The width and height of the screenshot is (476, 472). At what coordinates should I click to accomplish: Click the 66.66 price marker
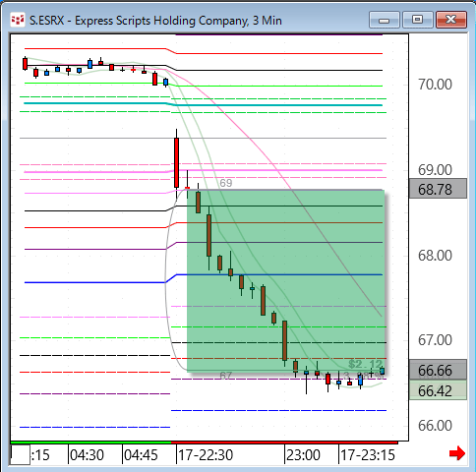pyautogui.click(x=438, y=370)
